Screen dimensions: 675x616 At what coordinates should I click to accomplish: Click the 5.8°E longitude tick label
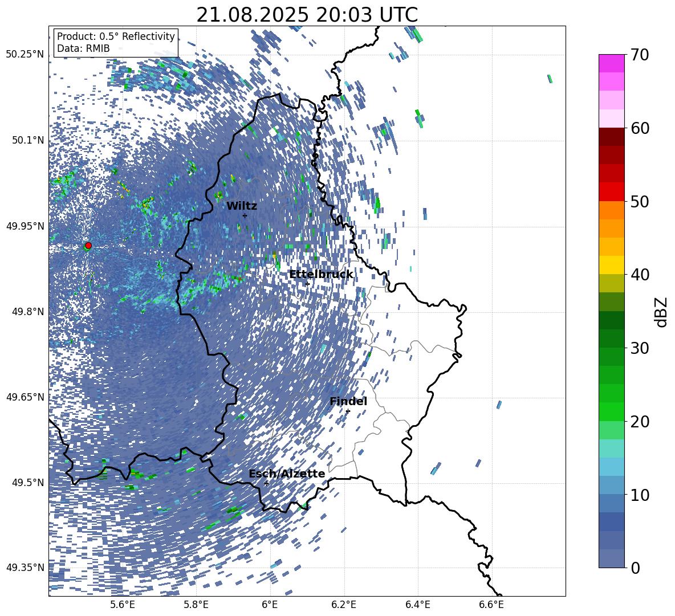pos(196,605)
